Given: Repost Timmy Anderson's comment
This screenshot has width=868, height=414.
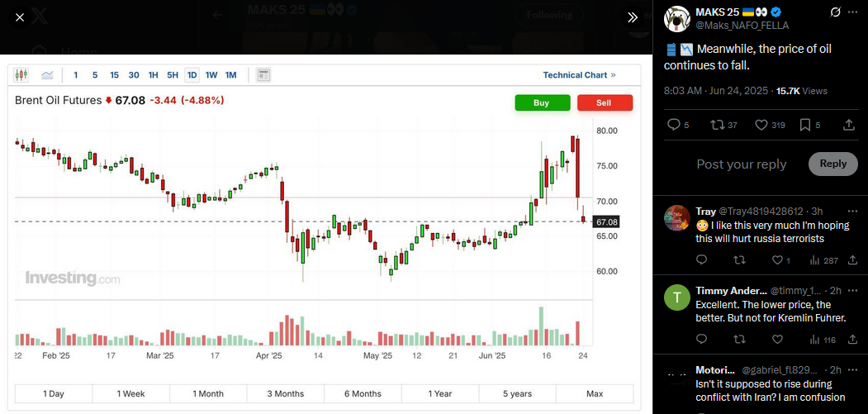Looking at the screenshot, I should (x=739, y=339).
